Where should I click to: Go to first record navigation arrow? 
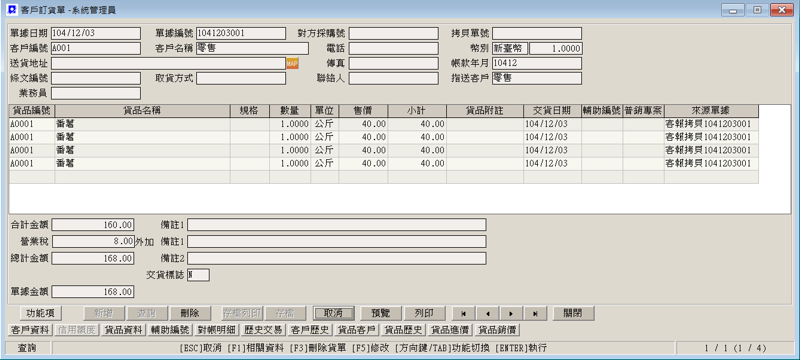click(x=464, y=313)
